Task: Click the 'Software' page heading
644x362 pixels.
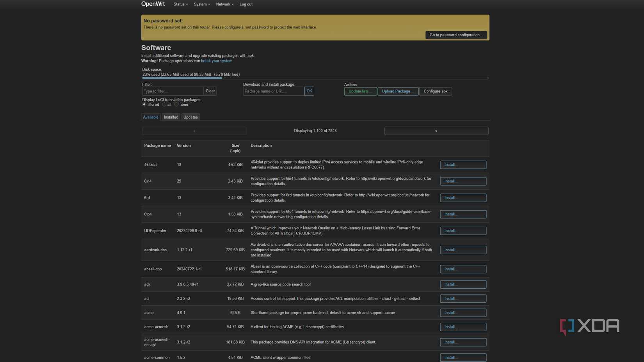Action: pos(156,48)
